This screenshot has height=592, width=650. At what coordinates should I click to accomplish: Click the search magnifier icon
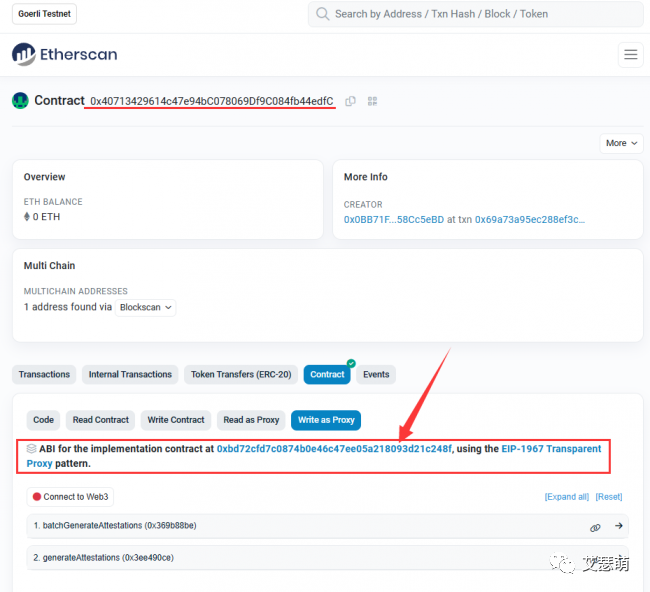point(323,14)
